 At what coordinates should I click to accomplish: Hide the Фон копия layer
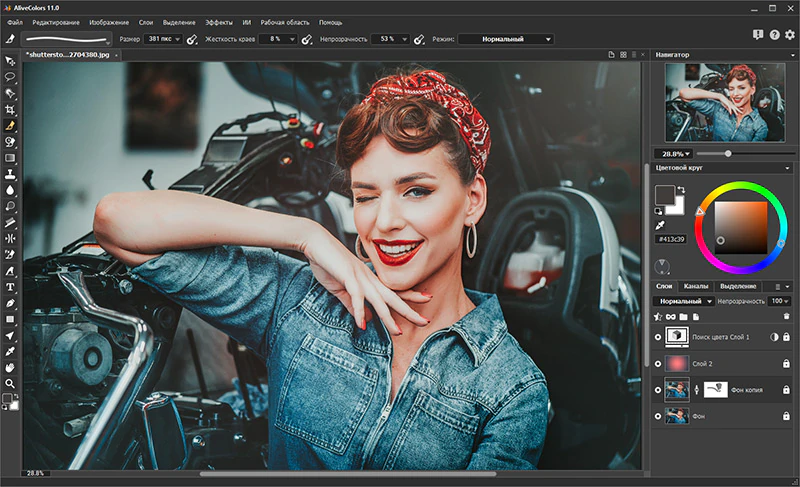(x=658, y=390)
